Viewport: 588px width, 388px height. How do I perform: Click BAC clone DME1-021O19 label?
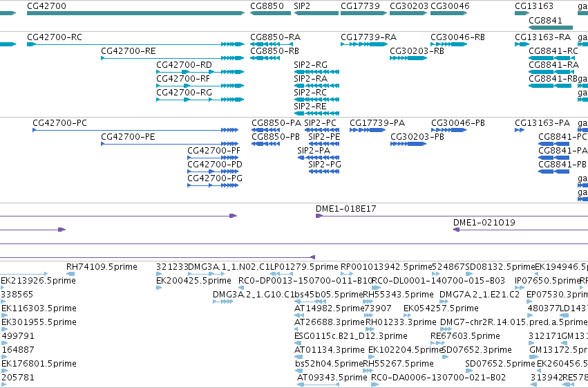pyautogui.click(x=484, y=223)
